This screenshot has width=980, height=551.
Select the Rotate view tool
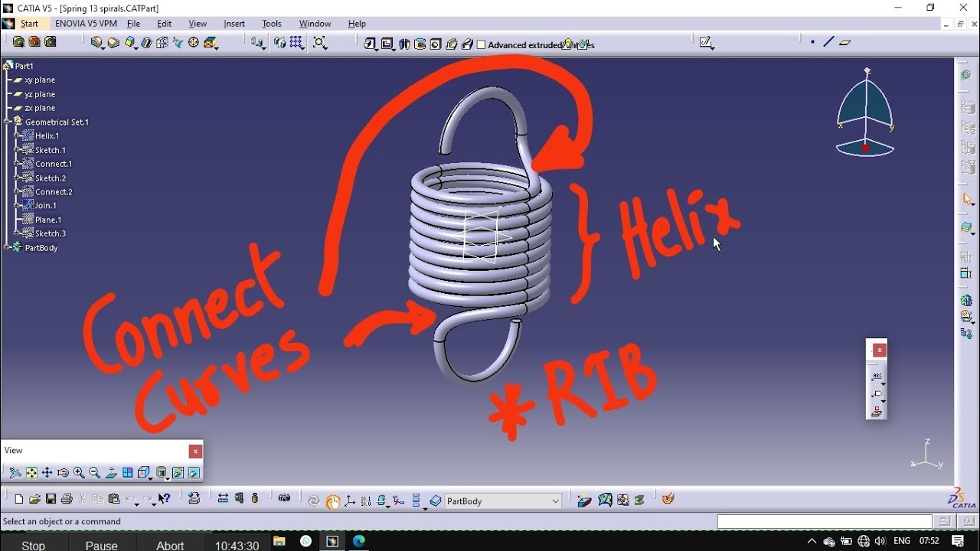[x=64, y=473]
